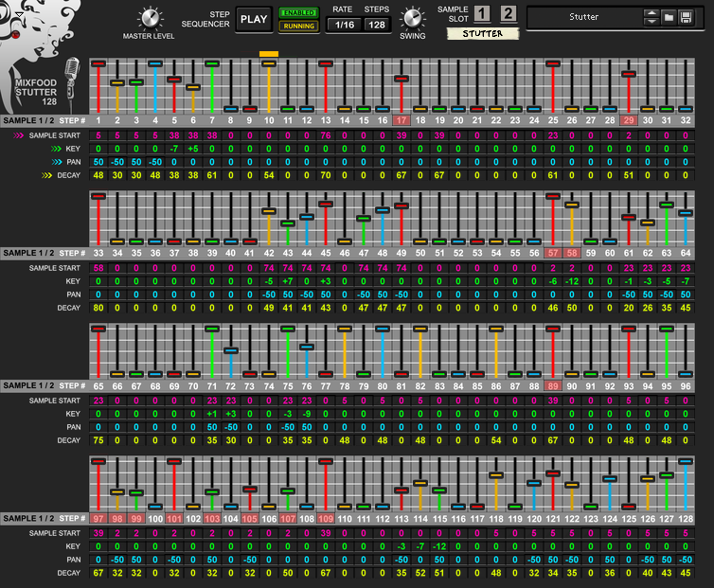Image resolution: width=714 pixels, height=588 pixels.
Task: Toggle sample assignment on step 58
Action: pos(572,253)
